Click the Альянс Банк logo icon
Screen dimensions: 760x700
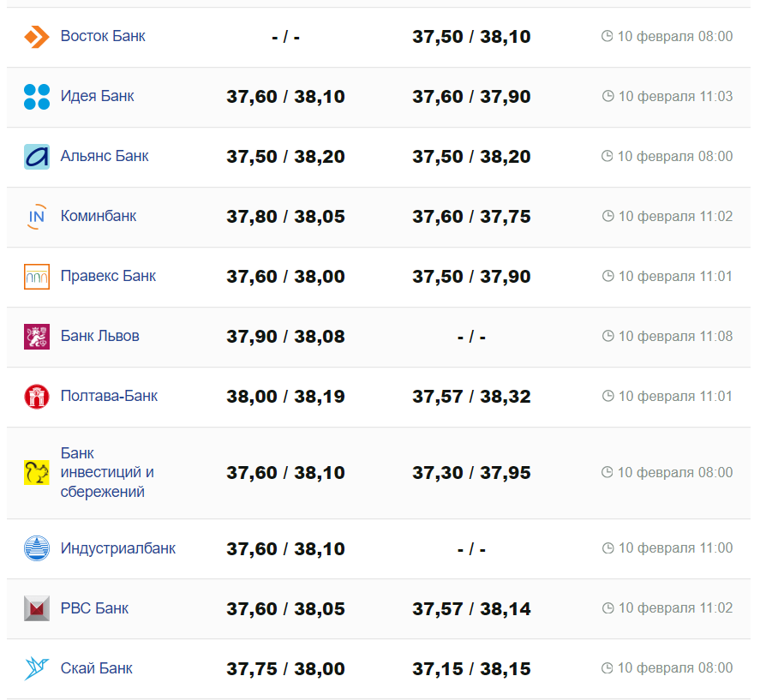pyautogui.click(x=37, y=157)
